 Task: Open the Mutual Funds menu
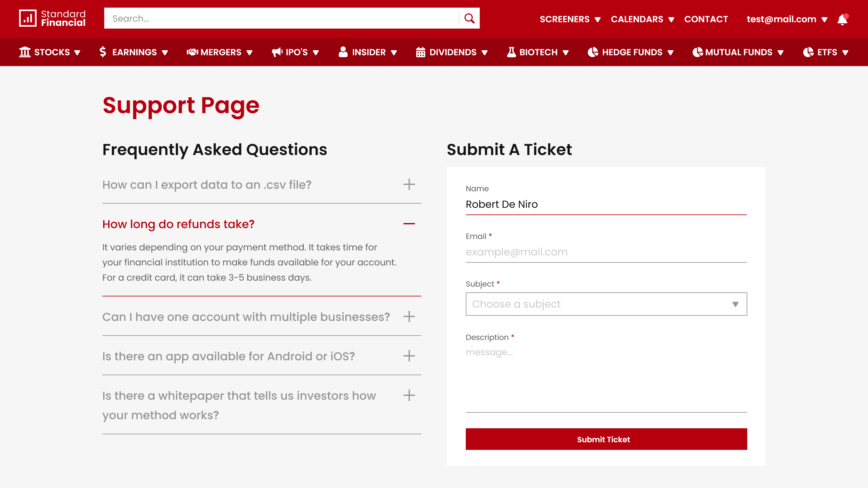[x=738, y=52]
